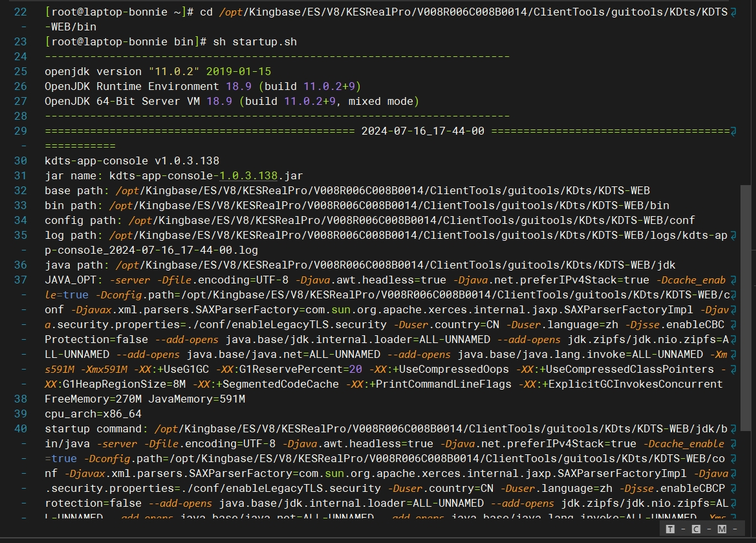
Task: Click the 'base path:' label
Action: pyautogui.click(x=77, y=191)
